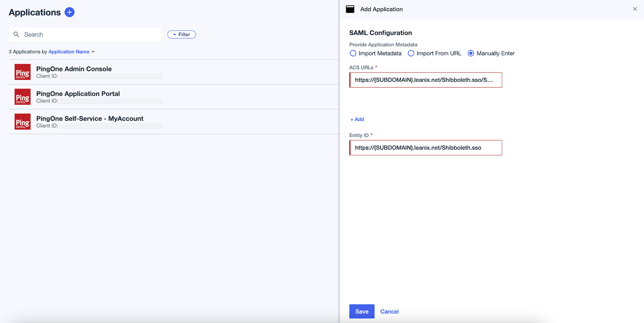Click the search magnifier icon

point(16,34)
